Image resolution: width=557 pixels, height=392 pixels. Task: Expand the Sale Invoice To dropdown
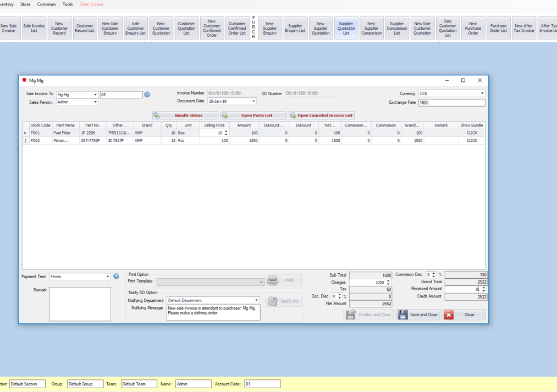pos(95,95)
